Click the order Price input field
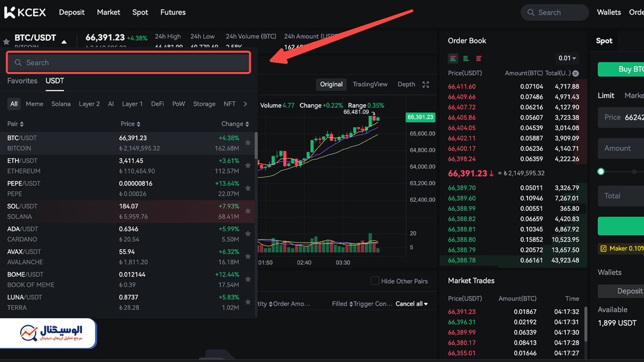This screenshot has width=644, height=362. (x=621, y=117)
